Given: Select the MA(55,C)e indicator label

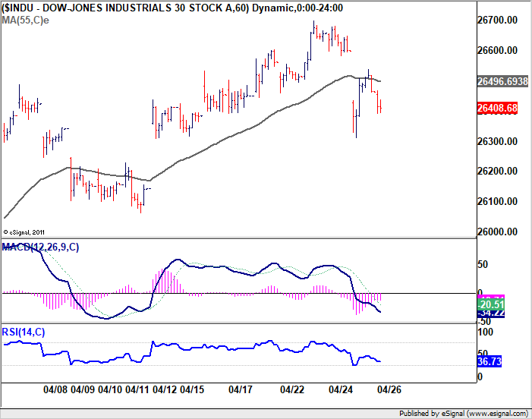Looking at the screenshot, I should (26, 20).
